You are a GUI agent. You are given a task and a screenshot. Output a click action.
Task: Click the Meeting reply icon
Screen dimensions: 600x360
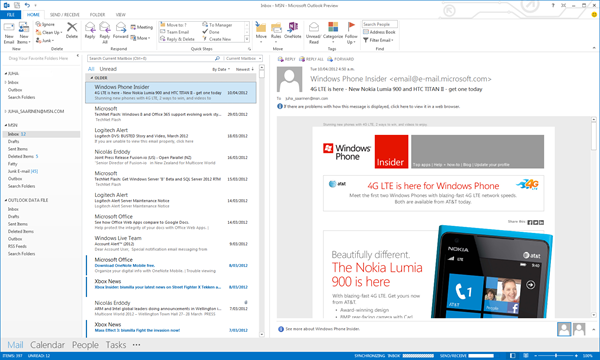[x=133, y=27]
